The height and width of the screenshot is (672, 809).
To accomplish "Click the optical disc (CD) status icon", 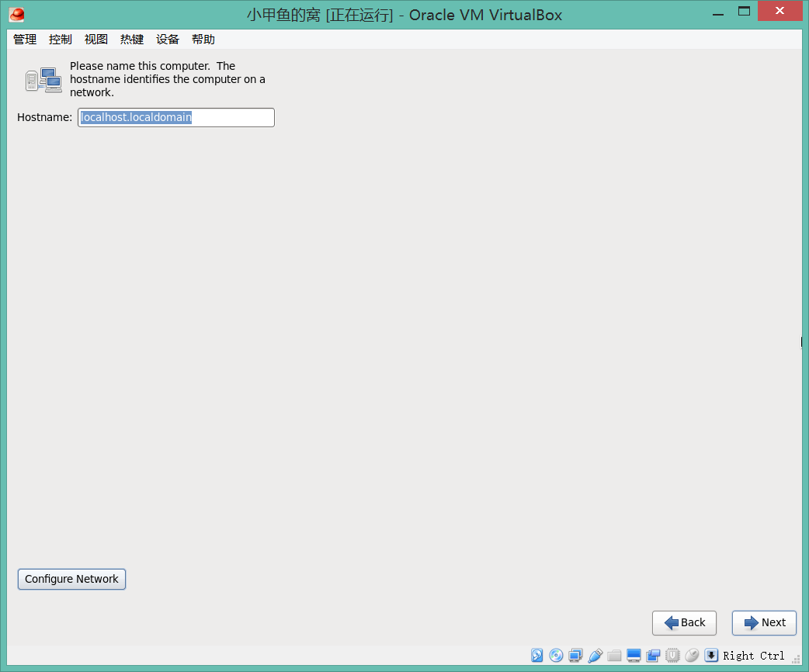I will click(x=556, y=656).
